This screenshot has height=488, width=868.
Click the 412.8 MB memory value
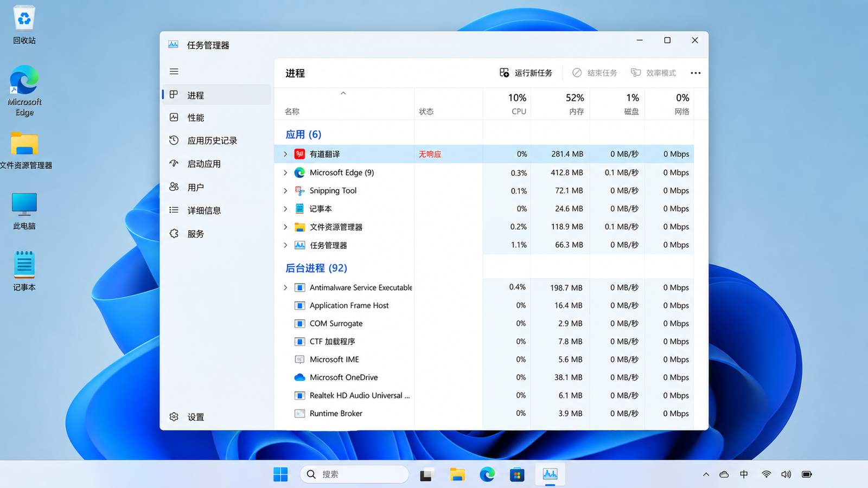pos(567,172)
